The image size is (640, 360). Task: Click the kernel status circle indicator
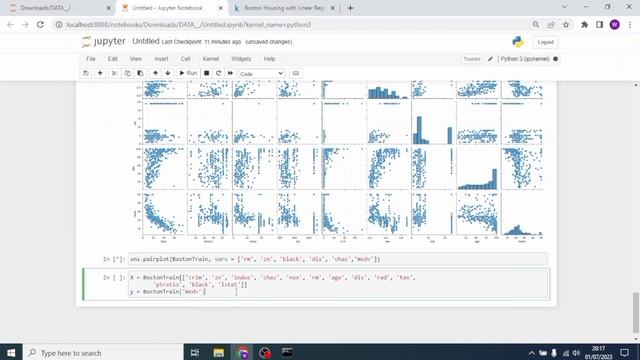[556, 59]
